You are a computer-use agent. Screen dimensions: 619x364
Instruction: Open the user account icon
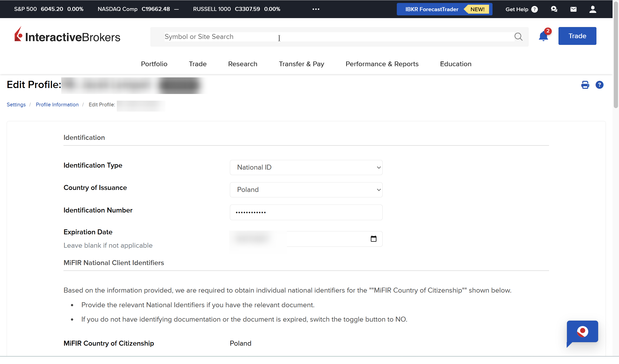(x=593, y=9)
